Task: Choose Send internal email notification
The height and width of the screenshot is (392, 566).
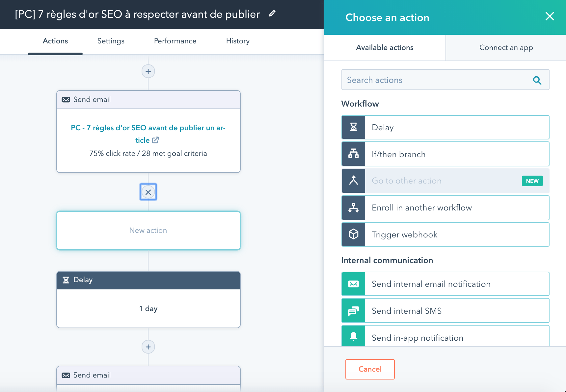Action: (x=445, y=284)
